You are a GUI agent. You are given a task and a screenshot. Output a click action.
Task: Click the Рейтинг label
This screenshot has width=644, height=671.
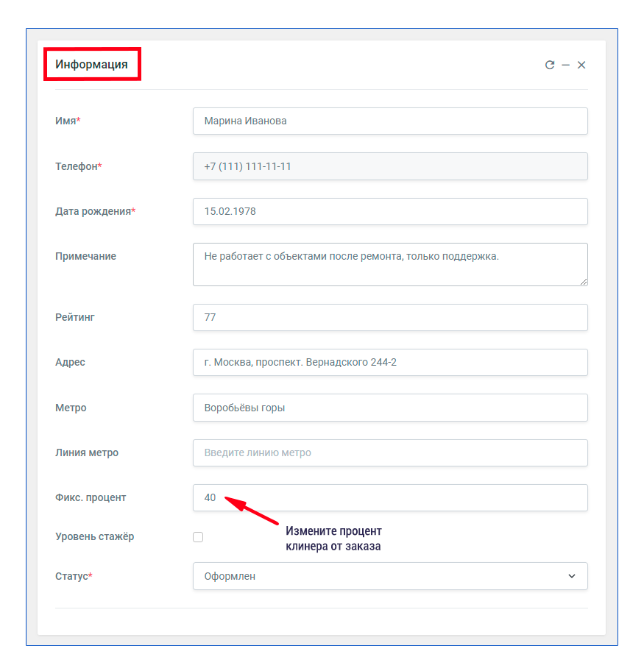click(x=75, y=317)
